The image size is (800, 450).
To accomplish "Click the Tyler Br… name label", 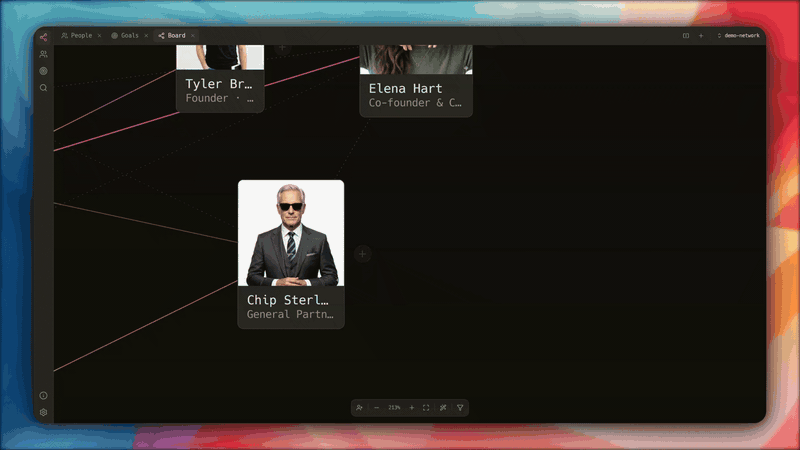I will [x=219, y=84].
